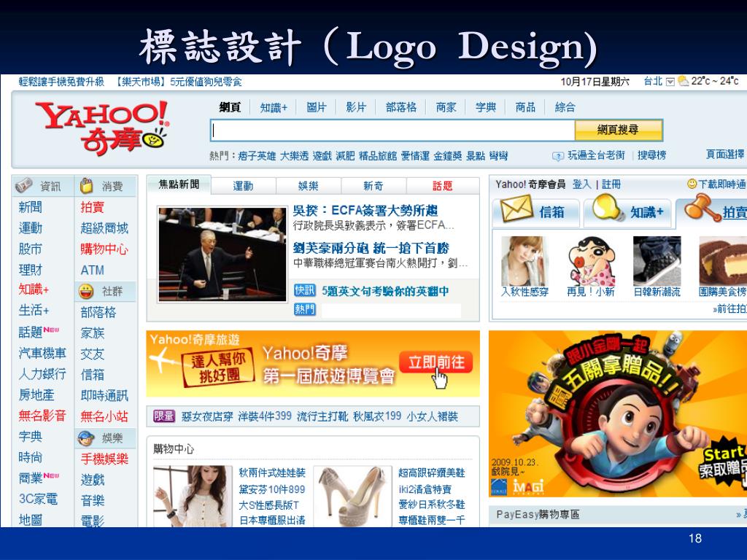
Task: Open 無名小站 in the sidebar
Action: coord(104,416)
